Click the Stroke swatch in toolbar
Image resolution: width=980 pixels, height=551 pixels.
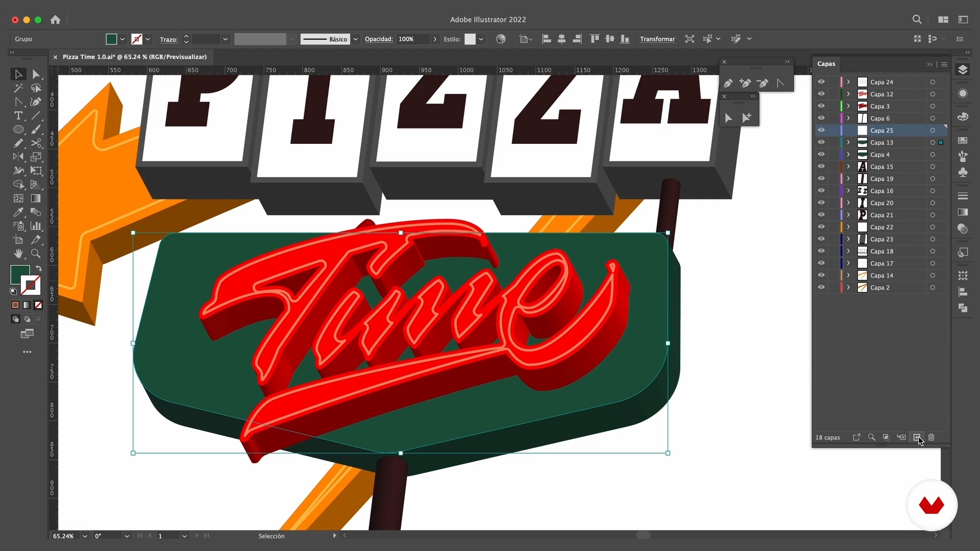coord(31,285)
